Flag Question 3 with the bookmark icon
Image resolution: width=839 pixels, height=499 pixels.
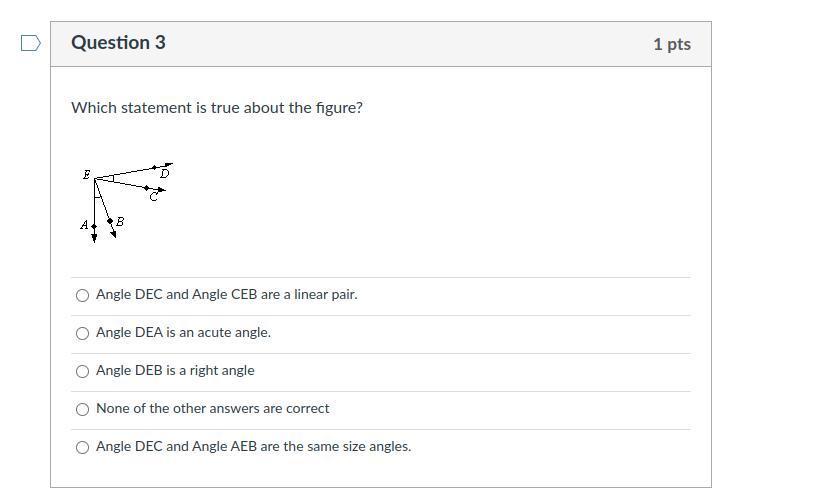[31, 43]
